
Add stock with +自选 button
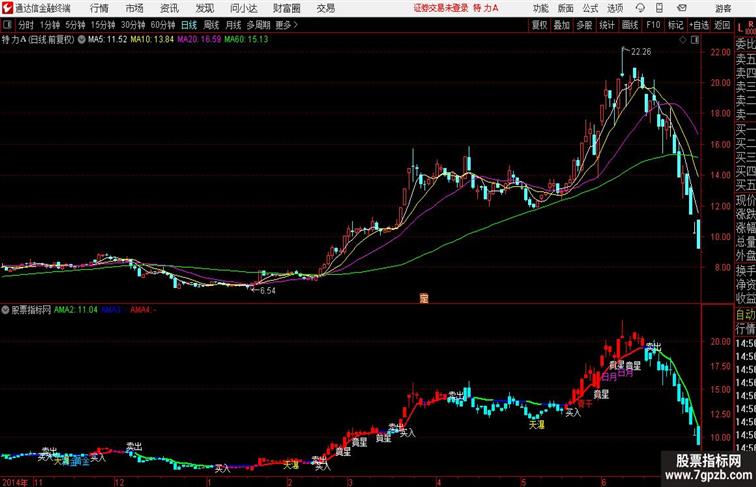pyautogui.click(x=699, y=25)
